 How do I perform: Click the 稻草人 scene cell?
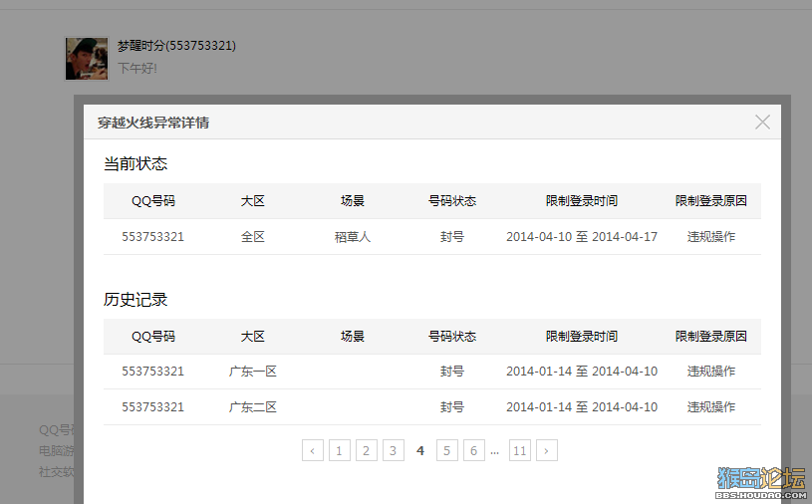tap(353, 237)
